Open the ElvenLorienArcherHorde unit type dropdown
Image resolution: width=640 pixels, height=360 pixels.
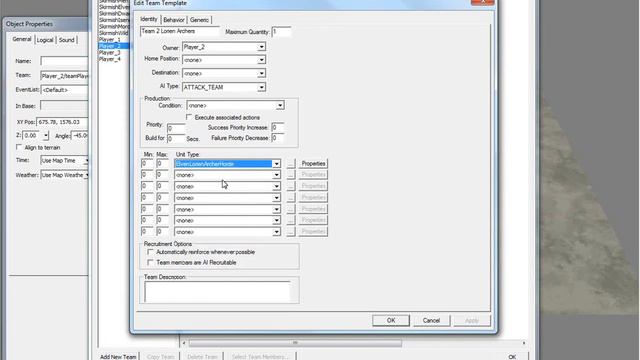tap(276, 164)
